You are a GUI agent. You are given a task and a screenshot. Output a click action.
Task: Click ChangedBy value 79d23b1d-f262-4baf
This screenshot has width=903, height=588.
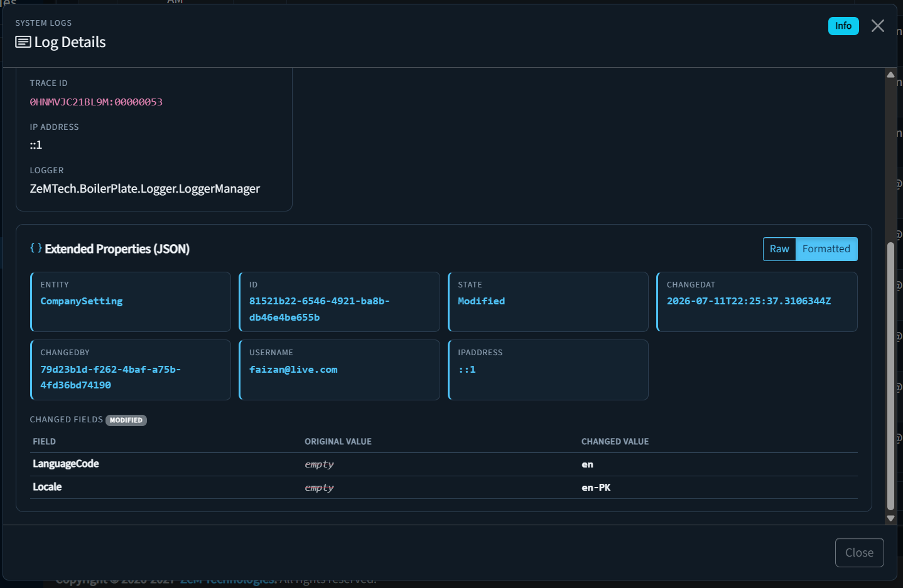click(x=111, y=377)
